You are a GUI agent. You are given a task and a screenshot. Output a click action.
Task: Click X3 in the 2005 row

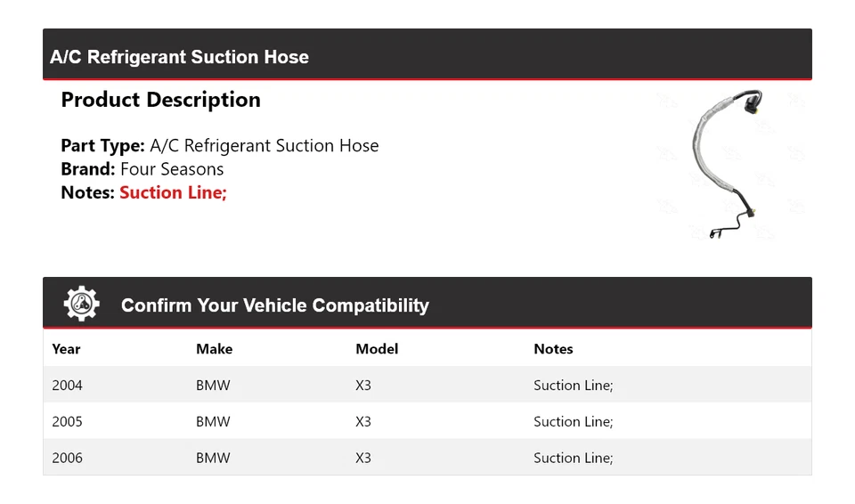tap(363, 422)
